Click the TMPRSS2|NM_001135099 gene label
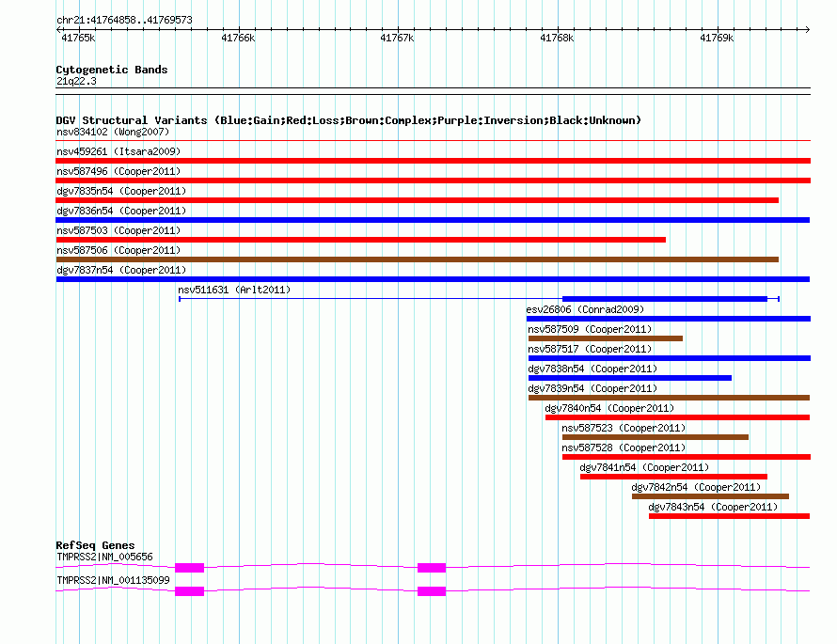This screenshot has width=837, height=644. click(113, 580)
